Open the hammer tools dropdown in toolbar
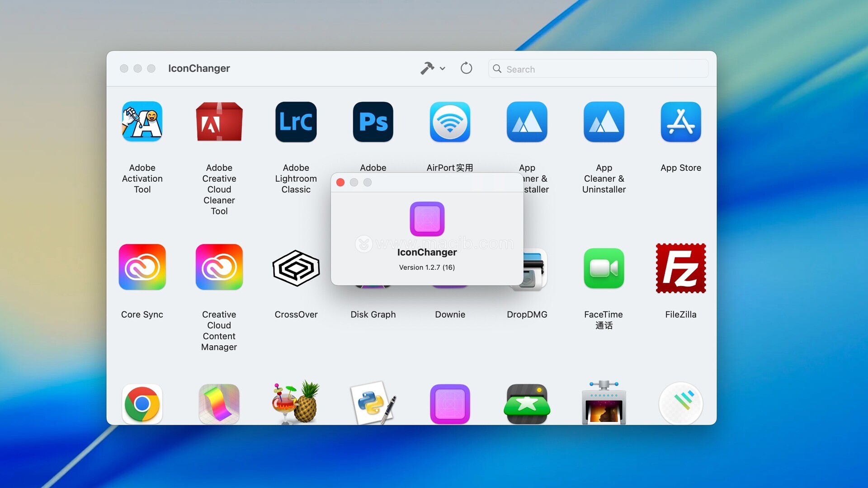This screenshot has height=488, width=868. pyautogui.click(x=433, y=69)
